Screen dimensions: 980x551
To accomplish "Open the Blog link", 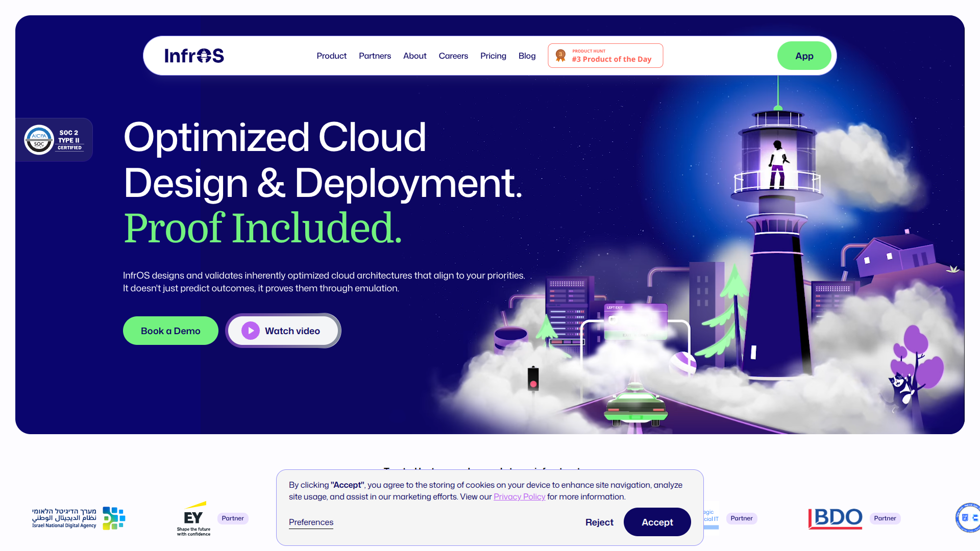I will 527,56.
